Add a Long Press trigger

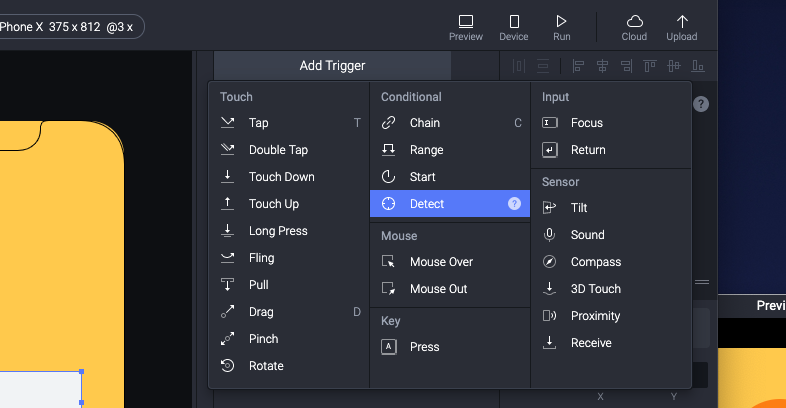[291, 231]
